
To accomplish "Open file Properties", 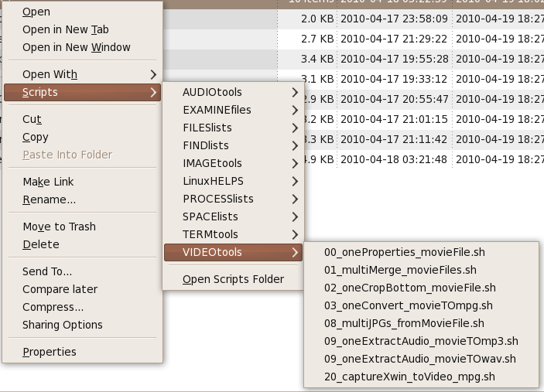I will coord(49,352).
